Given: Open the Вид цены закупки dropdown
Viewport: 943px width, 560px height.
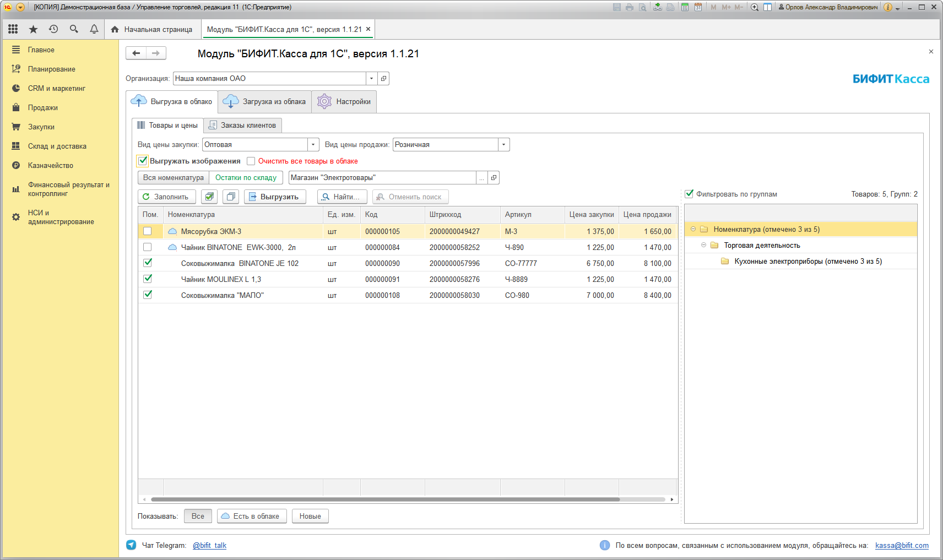Looking at the screenshot, I should [x=313, y=145].
